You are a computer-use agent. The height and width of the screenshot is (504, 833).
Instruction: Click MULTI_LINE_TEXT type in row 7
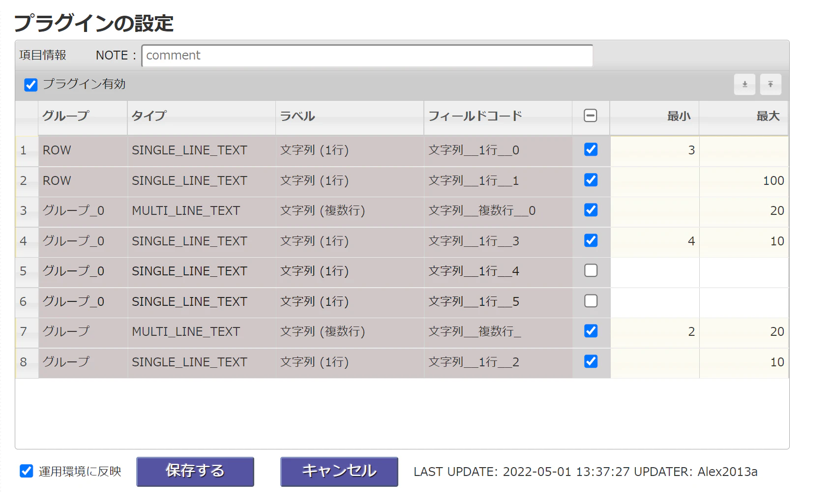coord(186,332)
